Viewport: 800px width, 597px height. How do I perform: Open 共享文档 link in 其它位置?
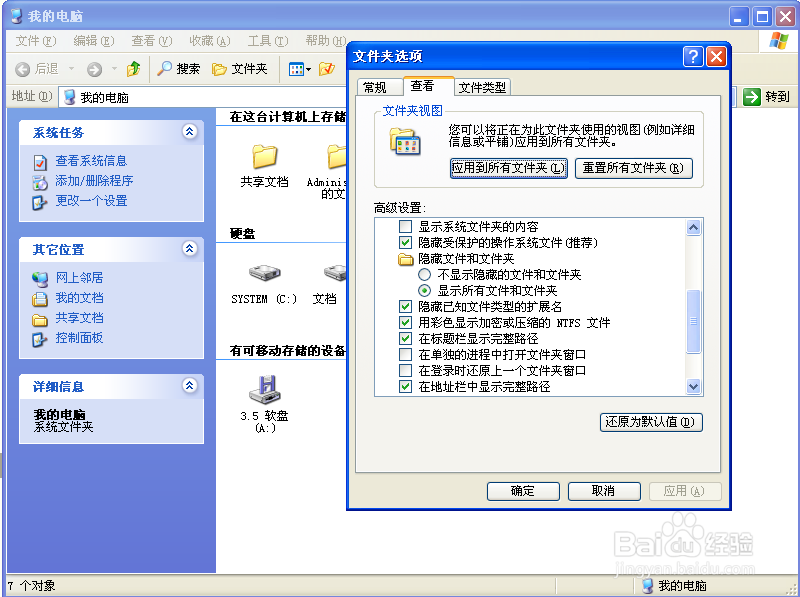click(79, 318)
